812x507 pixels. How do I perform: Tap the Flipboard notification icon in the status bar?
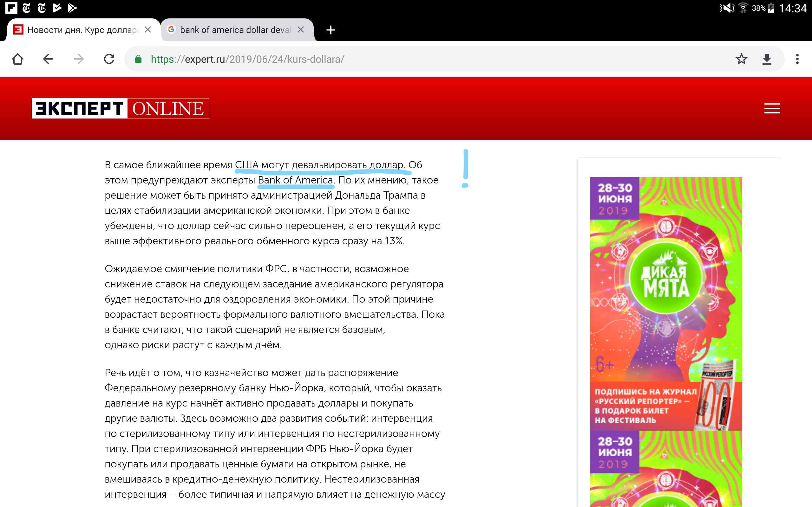click(x=11, y=8)
